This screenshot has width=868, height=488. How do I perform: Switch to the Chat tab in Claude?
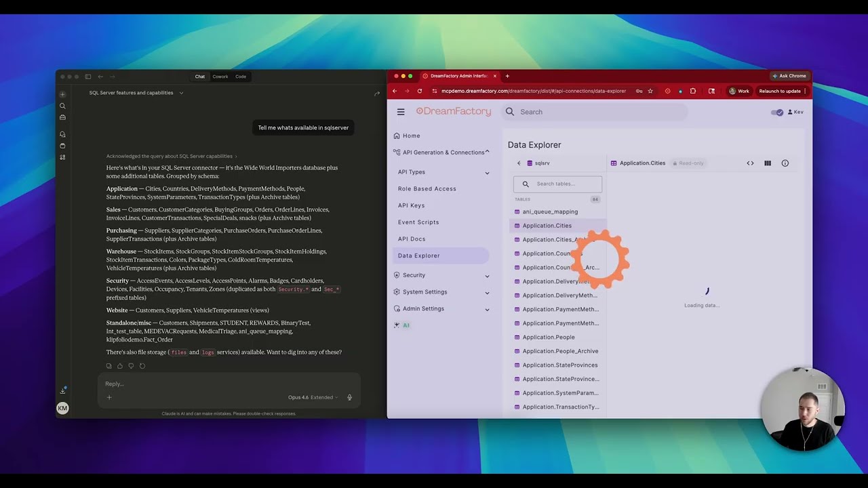click(x=200, y=77)
